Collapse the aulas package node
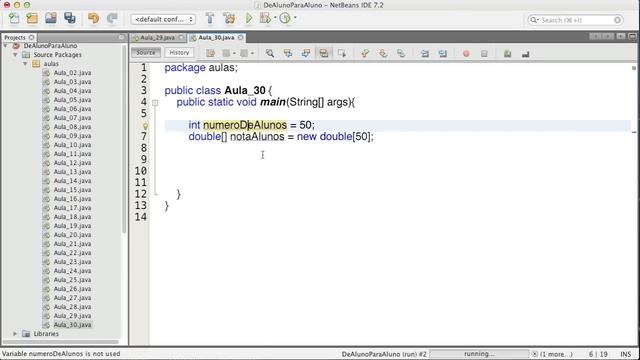 coord(25,64)
